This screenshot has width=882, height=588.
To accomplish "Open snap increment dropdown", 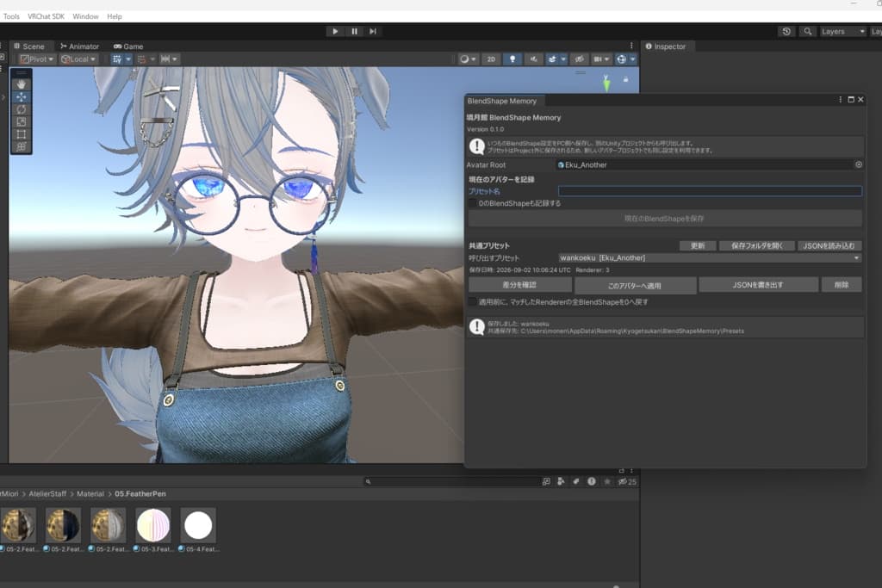I will coord(170,59).
